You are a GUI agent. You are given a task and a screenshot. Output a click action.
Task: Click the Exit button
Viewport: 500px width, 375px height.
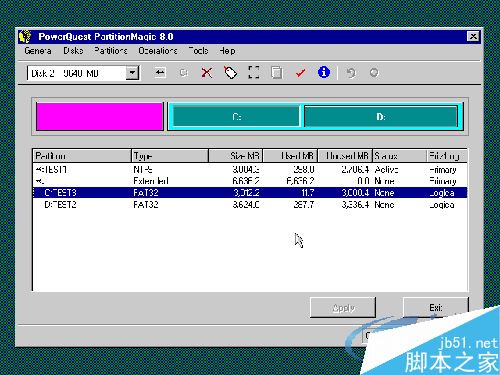[x=436, y=307]
